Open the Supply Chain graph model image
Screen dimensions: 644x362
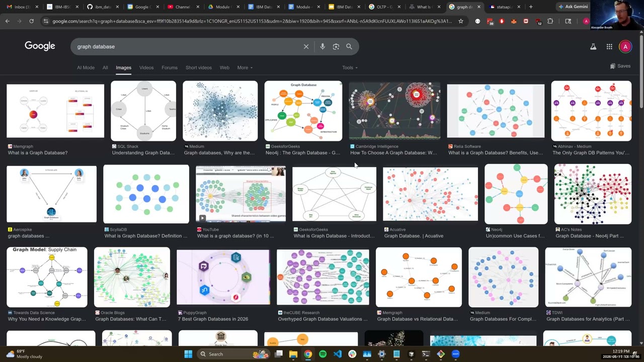tap(47, 277)
